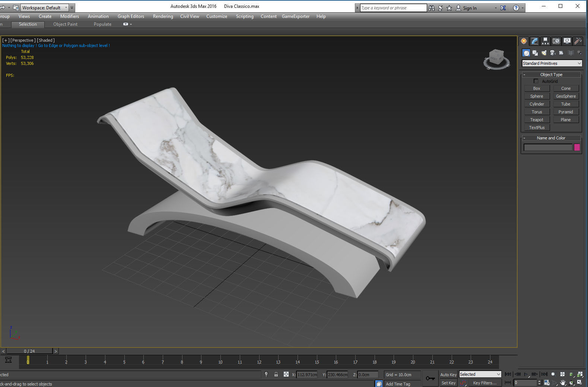The width and height of the screenshot is (588, 387).
Task: Select the Lights category icon
Action: click(544, 53)
